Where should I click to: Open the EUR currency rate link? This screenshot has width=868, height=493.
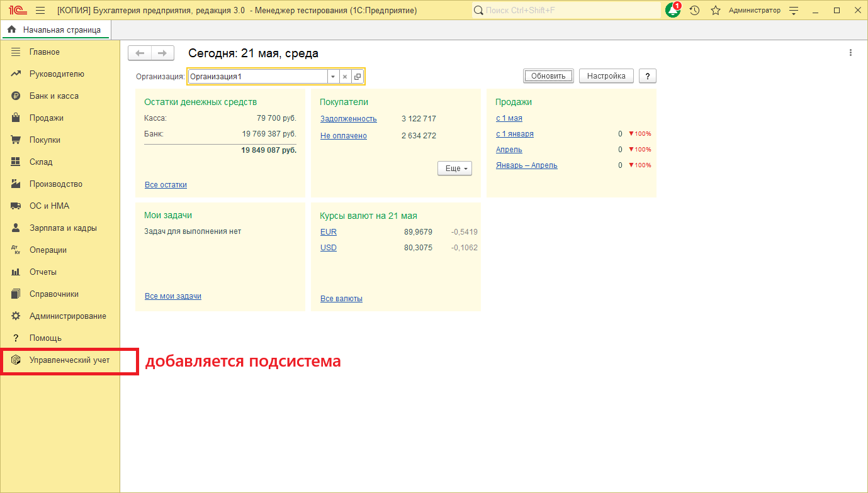tap(329, 232)
